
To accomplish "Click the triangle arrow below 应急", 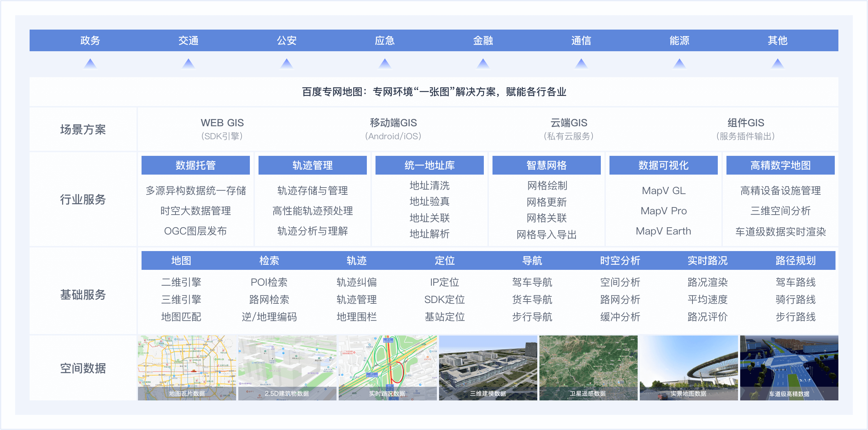I will [x=385, y=63].
